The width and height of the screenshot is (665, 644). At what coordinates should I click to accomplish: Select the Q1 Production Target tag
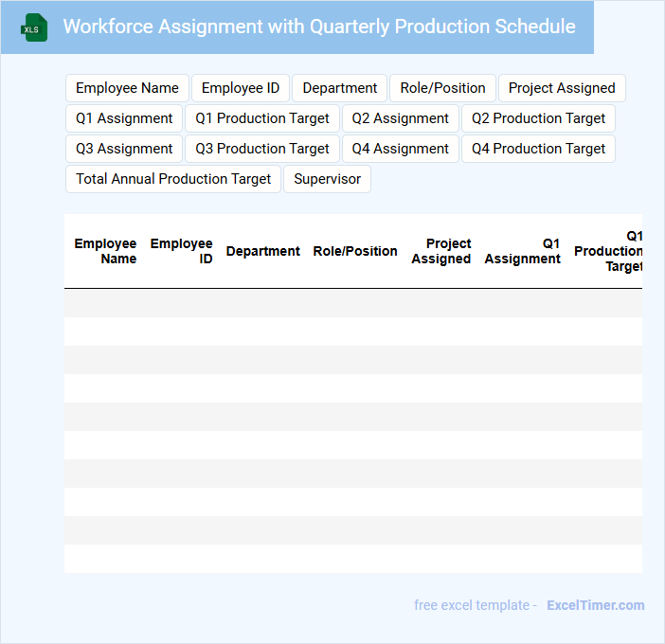click(x=262, y=118)
